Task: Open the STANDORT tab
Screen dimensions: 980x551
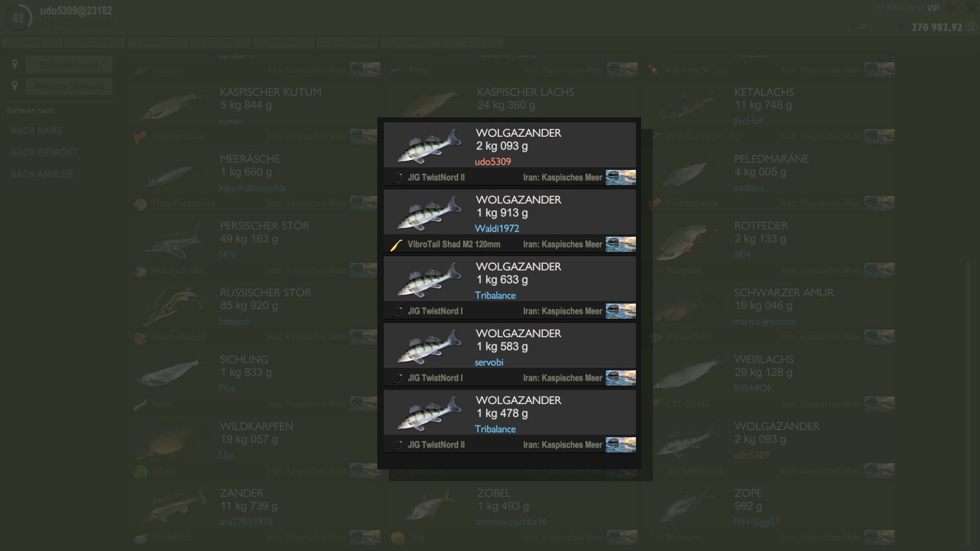Action: coord(158,42)
